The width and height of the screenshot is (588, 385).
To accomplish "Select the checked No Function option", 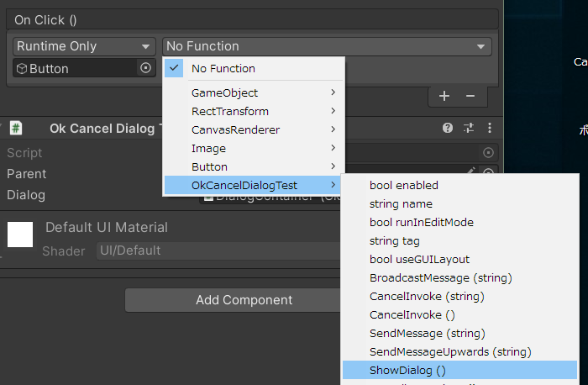I will (x=223, y=68).
